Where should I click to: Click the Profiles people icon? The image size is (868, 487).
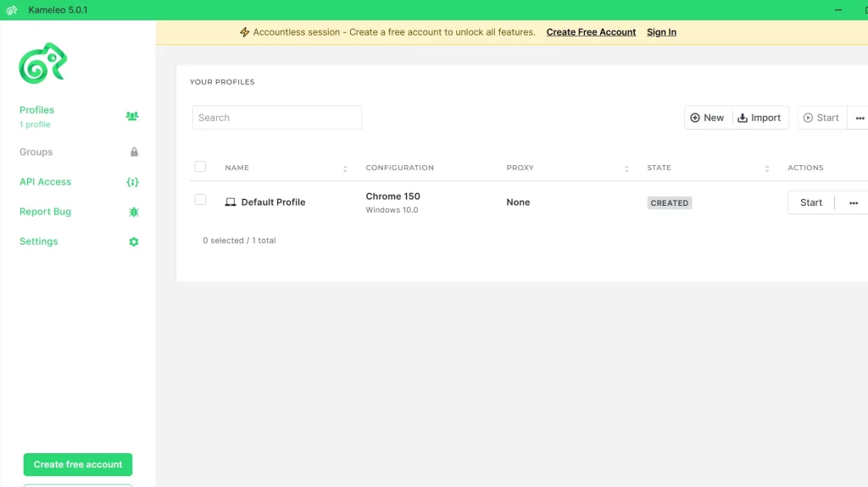[131, 116]
